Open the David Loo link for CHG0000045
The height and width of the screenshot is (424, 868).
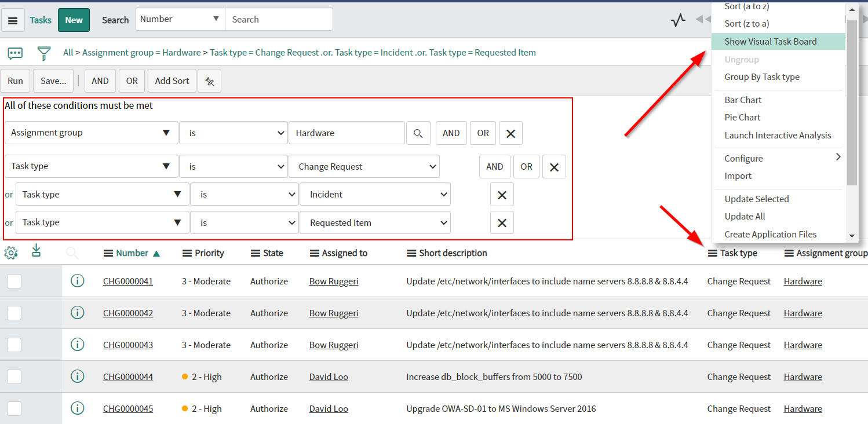(329, 409)
